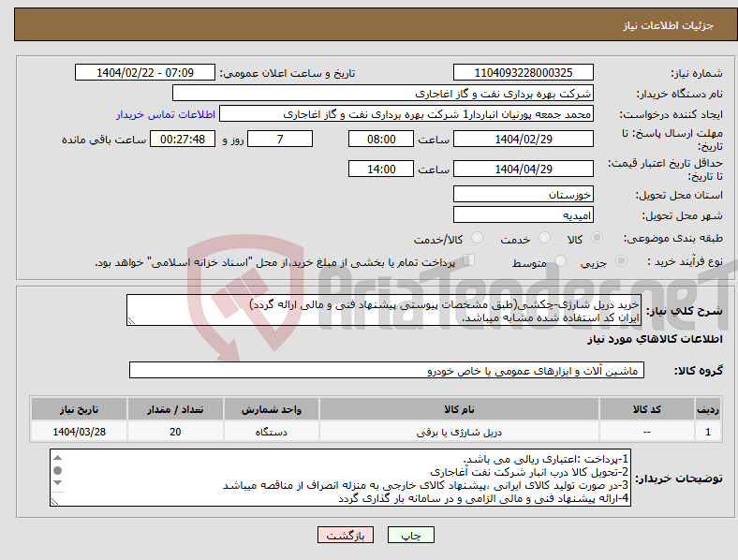Click the delivery city field امیدیه
Viewport: 738px width, 560px height.
[x=523, y=214]
